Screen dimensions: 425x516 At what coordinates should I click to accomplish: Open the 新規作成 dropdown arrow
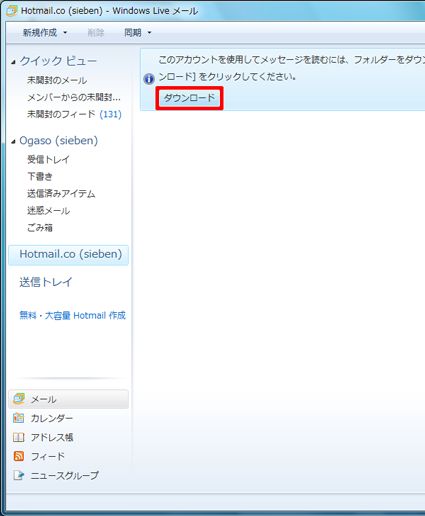tap(65, 33)
